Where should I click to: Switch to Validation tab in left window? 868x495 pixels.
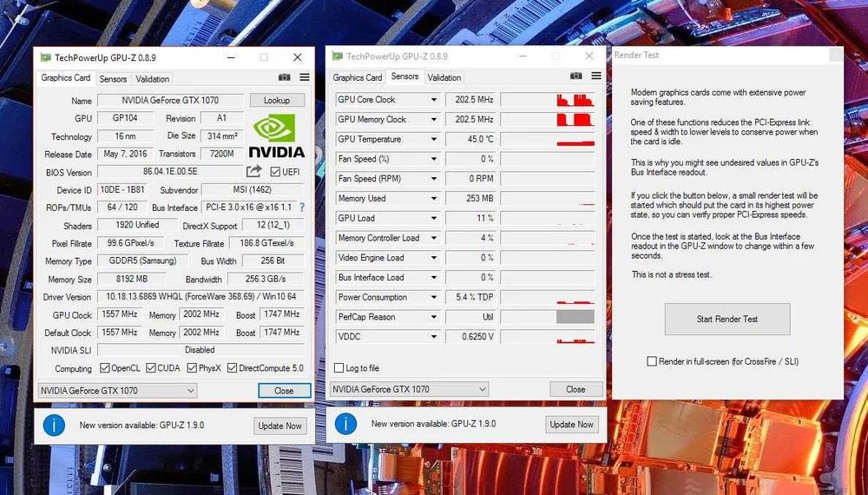click(x=152, y=79)
